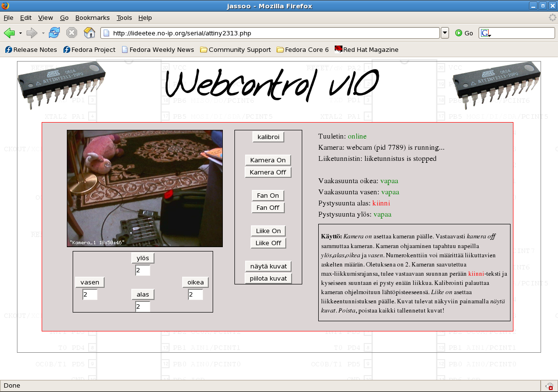Minimize the Firefox window
This screenshot has width=558, height=392.
click(533, 6)
